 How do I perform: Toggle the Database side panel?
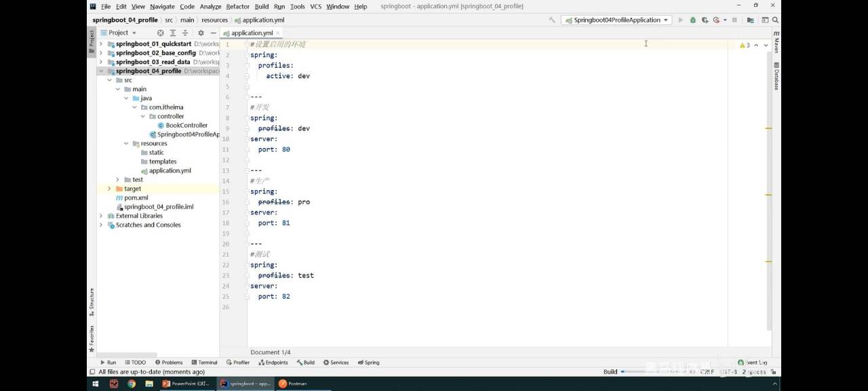point(776,77)
